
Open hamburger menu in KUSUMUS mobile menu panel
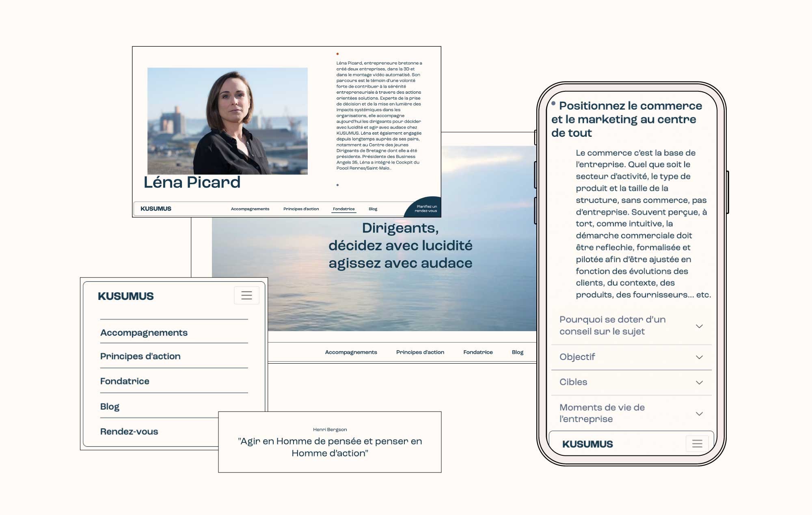coord(246,295)
